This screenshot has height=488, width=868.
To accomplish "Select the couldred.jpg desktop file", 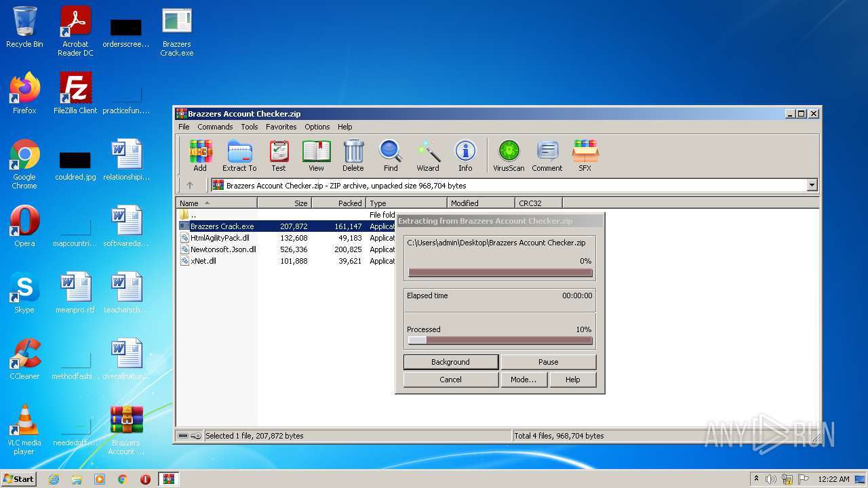I will point(75,165).
